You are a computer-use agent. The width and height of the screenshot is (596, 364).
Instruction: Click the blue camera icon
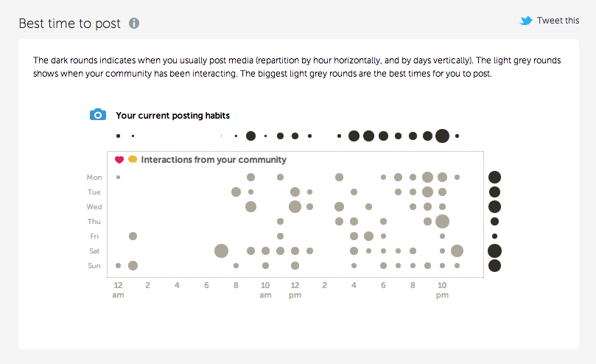(98, 114)
